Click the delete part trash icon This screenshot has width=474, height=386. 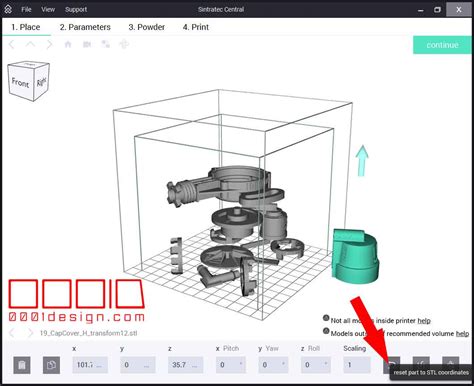click(22, 365)
